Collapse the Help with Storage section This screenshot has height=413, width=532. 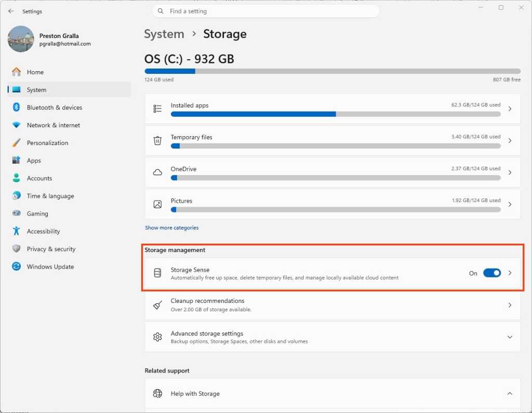pos(510,393)
